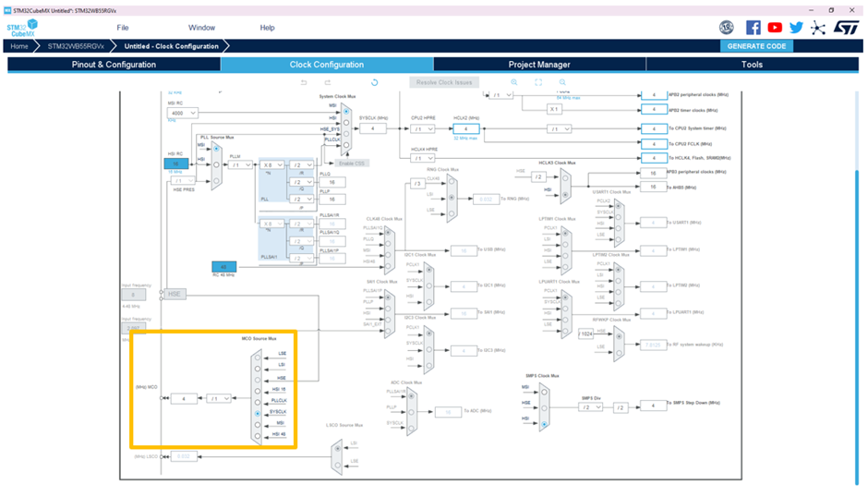The width and height of the screenshot is (868, 497).
Task: Switch to Project Manager tab
Action: (539, 65)
